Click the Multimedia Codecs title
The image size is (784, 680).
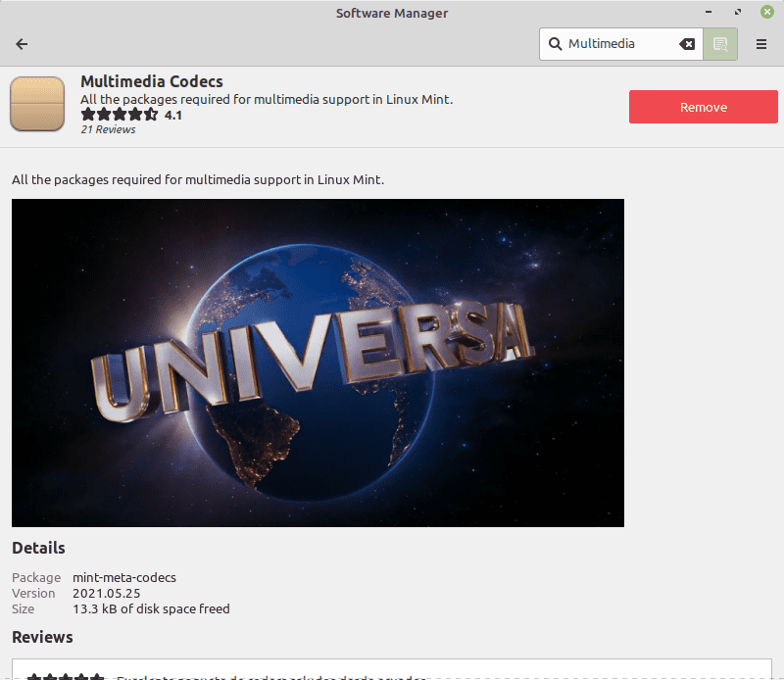pos(152,81)
